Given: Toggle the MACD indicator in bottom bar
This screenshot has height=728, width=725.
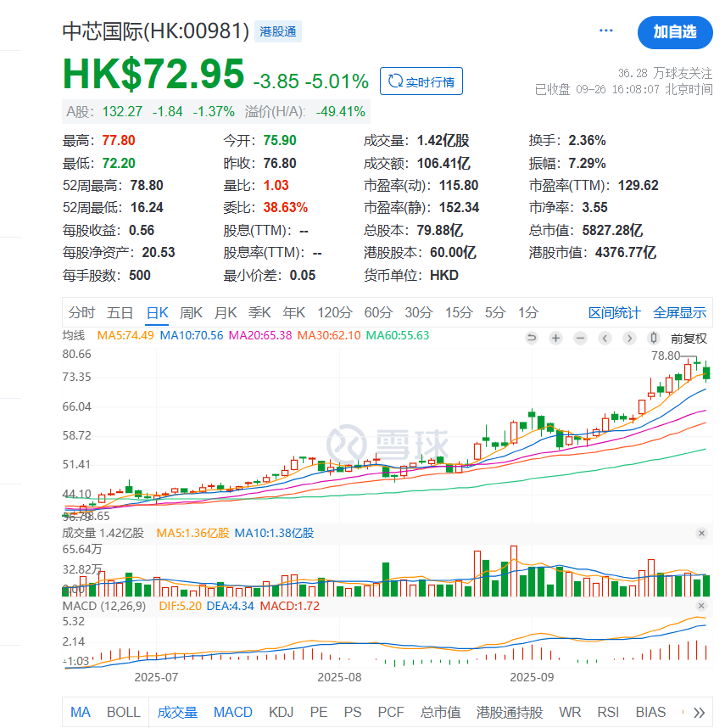Looking at the screenshot, I should tap(233, 712).
